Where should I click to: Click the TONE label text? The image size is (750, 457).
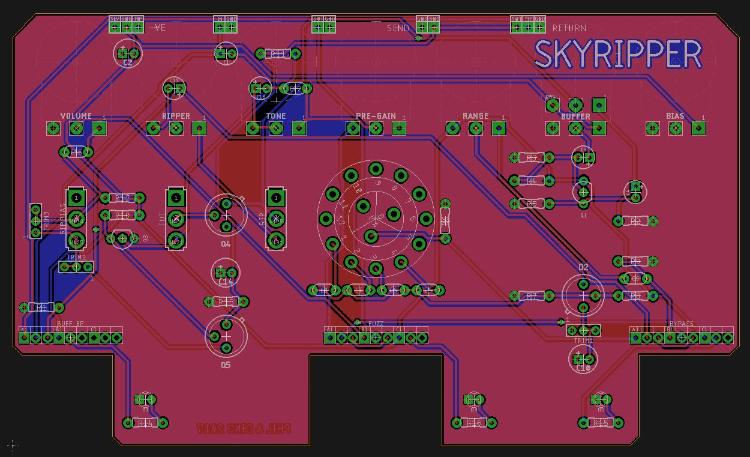(275, 116)
